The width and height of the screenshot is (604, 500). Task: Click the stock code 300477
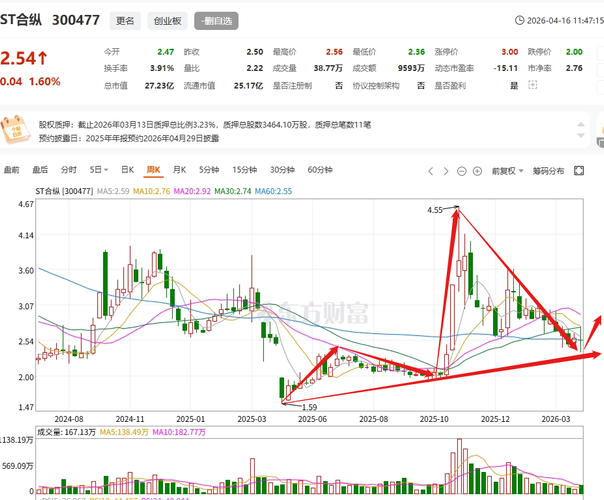coord(76,20)
